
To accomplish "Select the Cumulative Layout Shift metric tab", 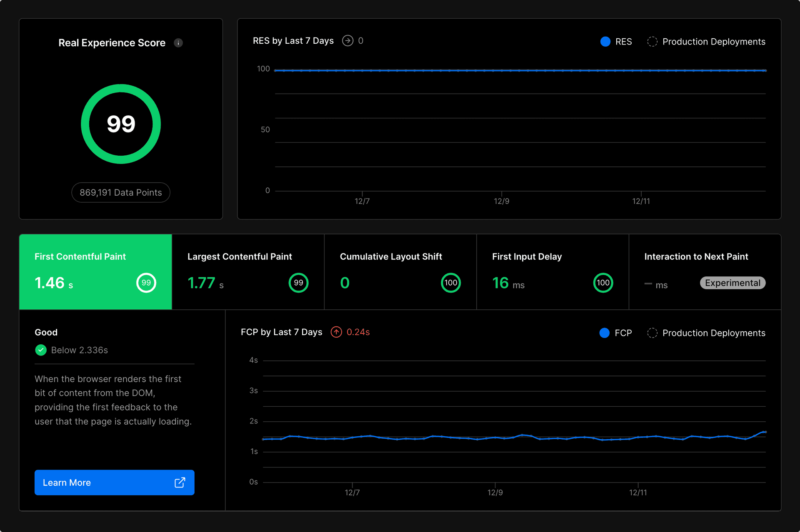I will click(x=400, y=271).
